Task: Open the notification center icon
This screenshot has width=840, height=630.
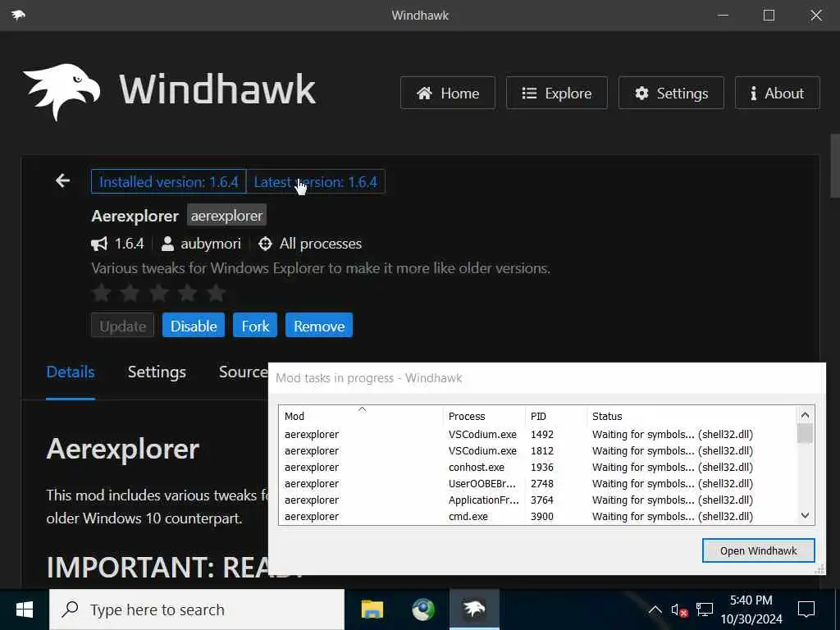Action: point(806,609)
